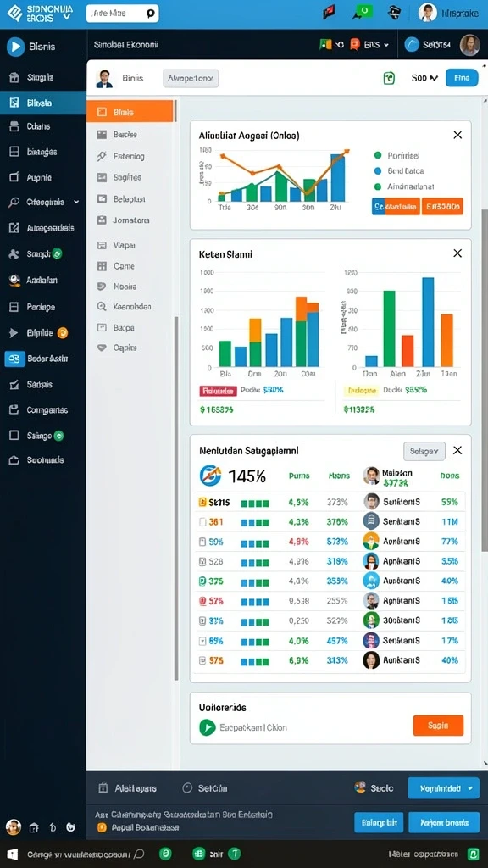The image size is (488, 868).
Task: Click the blue gauge icon beside 145%
Action: [x=210, y=476]
